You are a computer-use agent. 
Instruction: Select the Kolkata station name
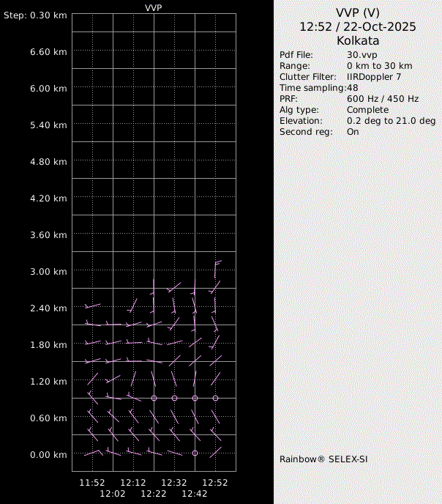[x=357, y=41]
